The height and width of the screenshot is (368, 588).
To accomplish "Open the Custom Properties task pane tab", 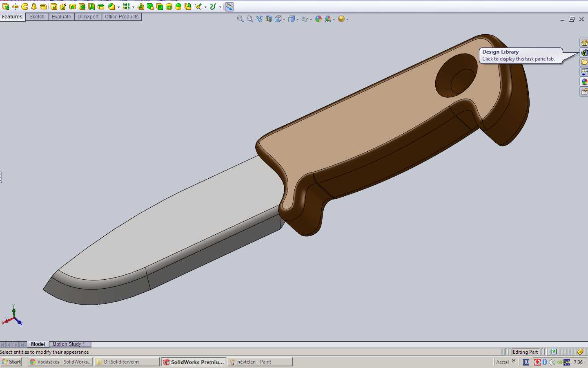I will (584, 92).
